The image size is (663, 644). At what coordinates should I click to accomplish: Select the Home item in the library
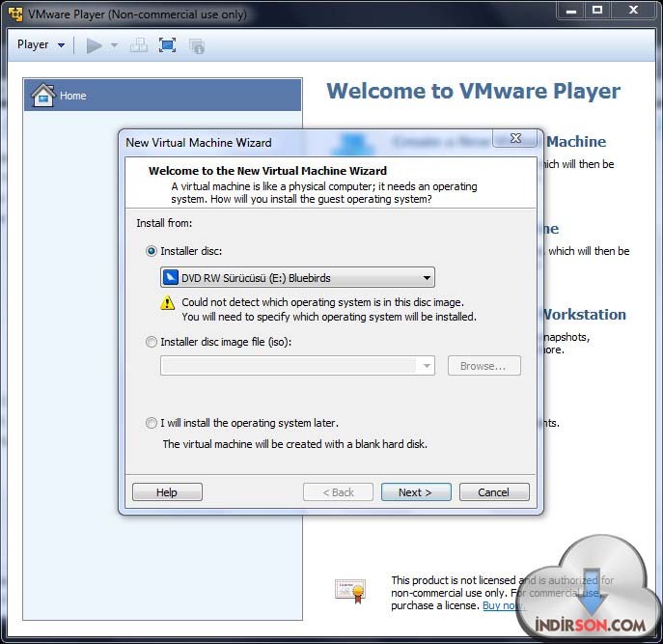tap(163, 96)
